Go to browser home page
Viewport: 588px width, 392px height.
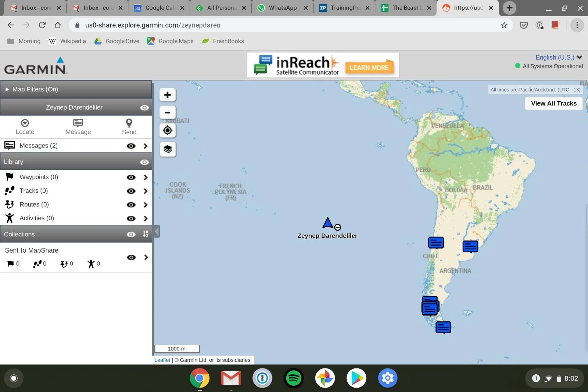click(58, 25)
